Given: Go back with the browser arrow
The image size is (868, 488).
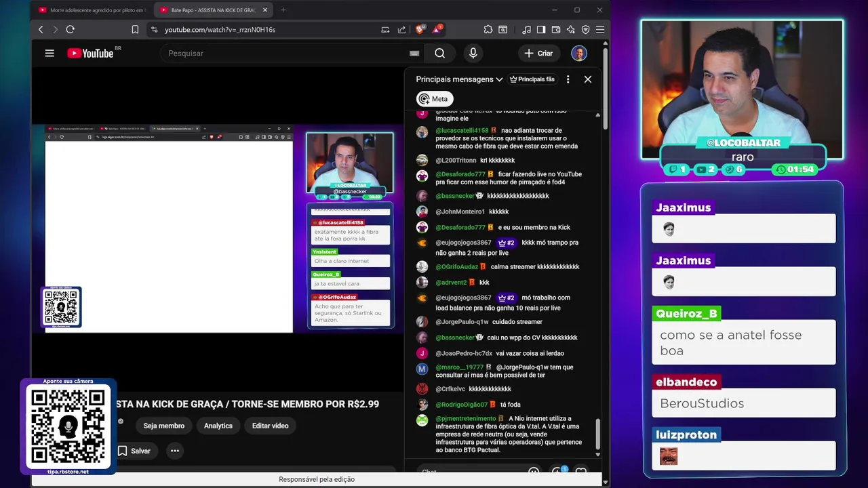Looking at the screenshot, I should (x=41, y=30).
